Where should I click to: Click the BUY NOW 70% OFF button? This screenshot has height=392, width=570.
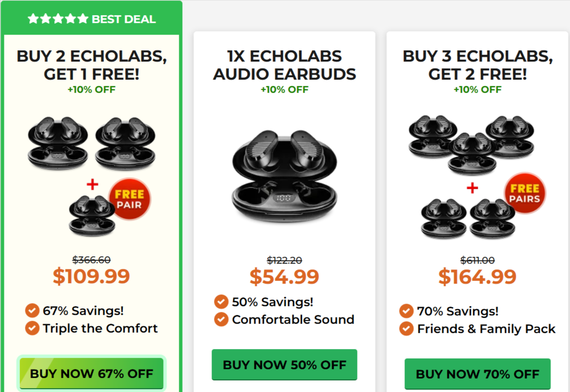(478, 374)
